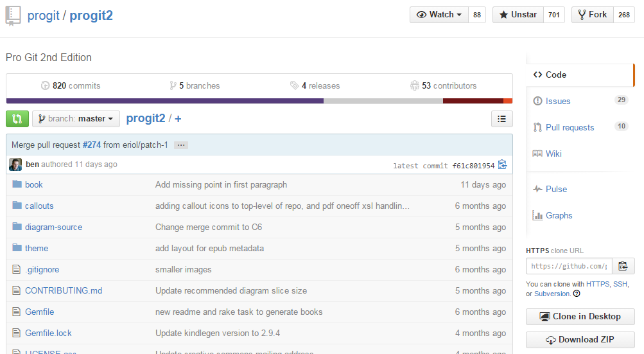The image size is (644, 354).
Task: Click the Gemfile file icon
Action: click(17, 312)
